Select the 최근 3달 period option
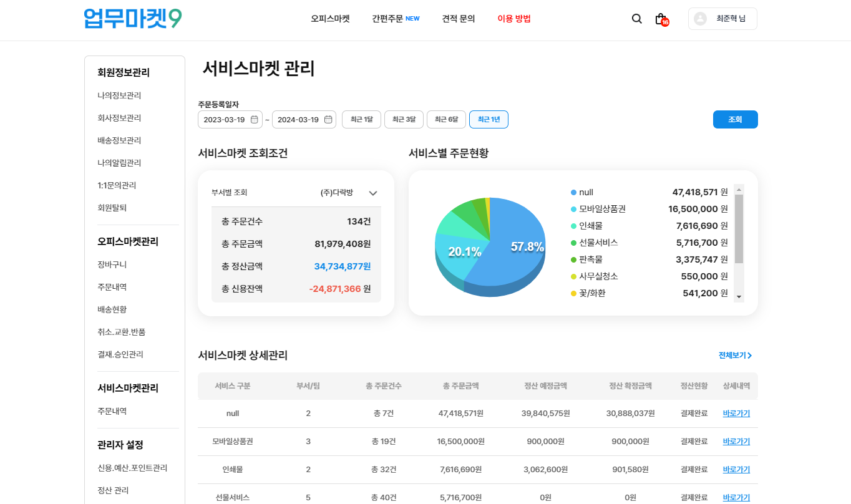The width and height of the screenshot is (851, 504). (404, 120)
